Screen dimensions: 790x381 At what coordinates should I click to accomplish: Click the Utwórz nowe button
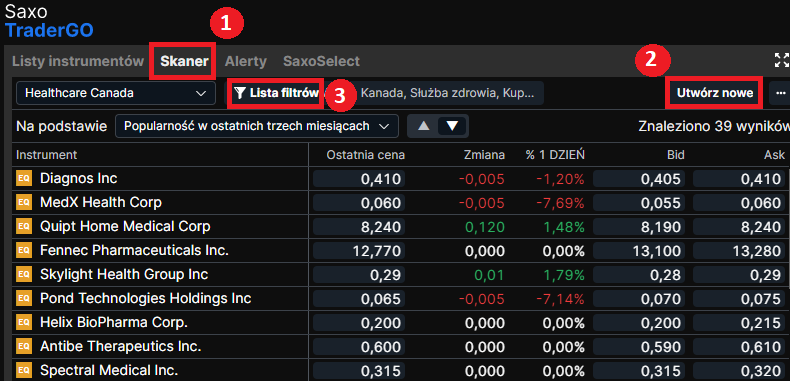(x=715, y=93)
